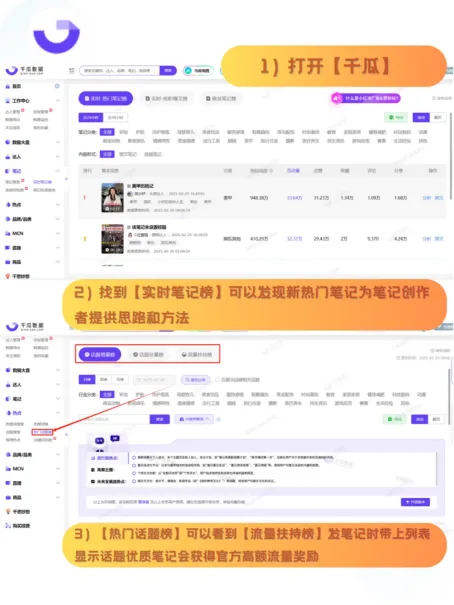Open the AI summary dropdown button
Image resolution: width=454 pixels, height=605 pixels.
[x=194, y=419]
